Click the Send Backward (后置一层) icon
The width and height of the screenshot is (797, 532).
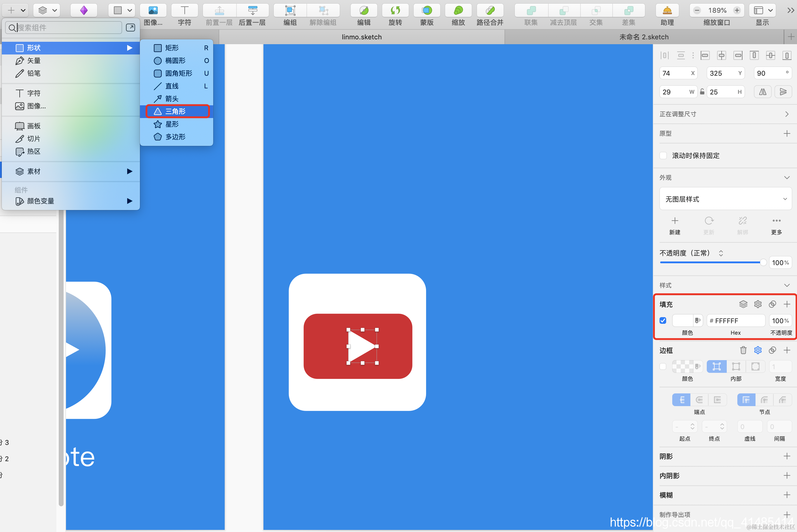[252, 11]
